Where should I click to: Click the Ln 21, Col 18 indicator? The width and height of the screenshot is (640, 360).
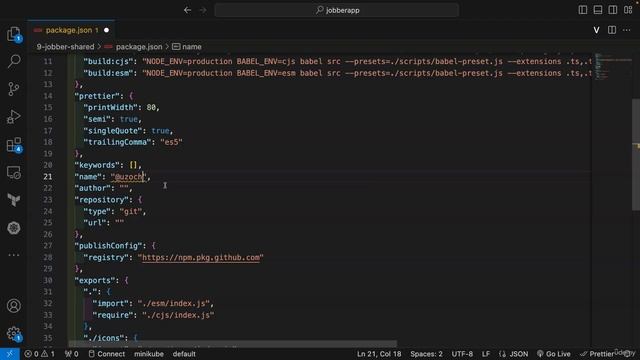pos(379,354)
